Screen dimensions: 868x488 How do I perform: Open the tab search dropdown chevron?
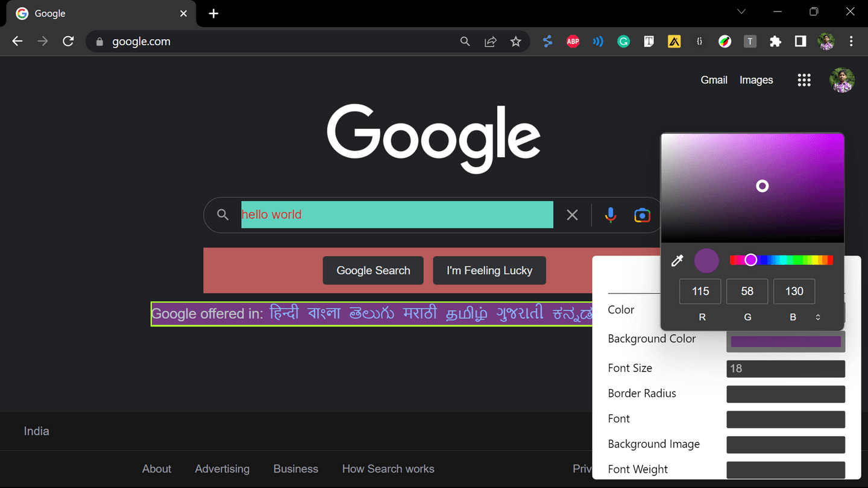click(x=741, y=11)
